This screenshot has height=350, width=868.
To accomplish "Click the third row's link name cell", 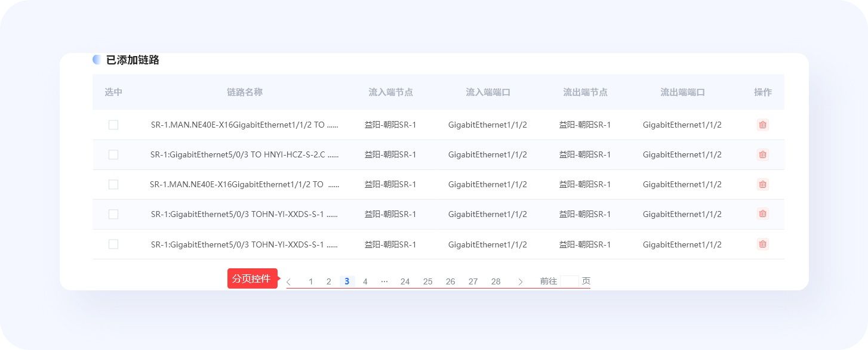I will 245,184.
